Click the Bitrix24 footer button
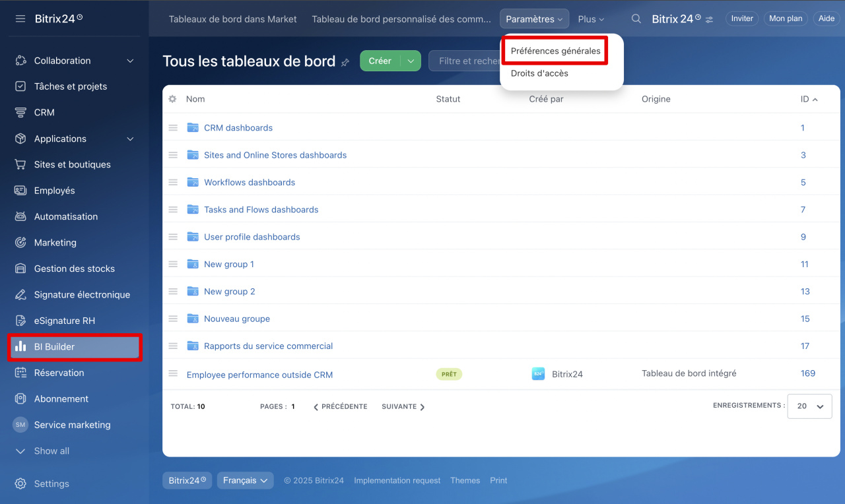 pyautogui.click(x=187, y=480)
